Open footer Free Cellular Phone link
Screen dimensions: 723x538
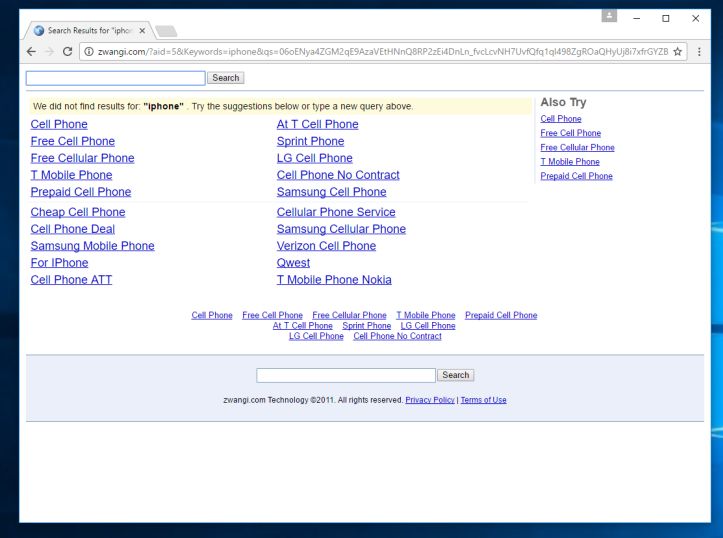click(x=350, y=315)
